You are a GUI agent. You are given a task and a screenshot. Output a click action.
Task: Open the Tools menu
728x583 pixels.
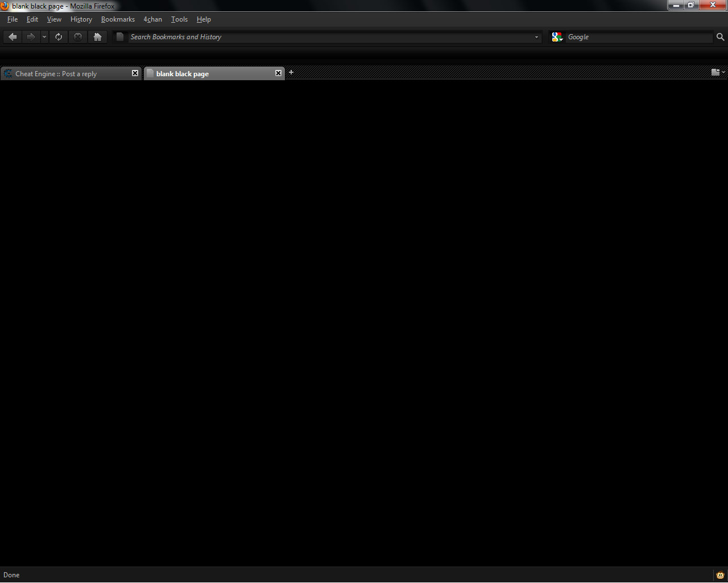179,19
